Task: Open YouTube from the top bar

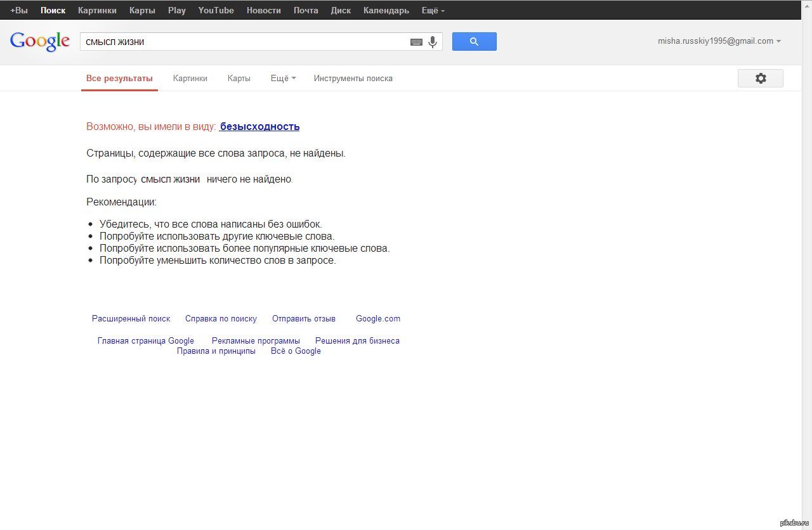Action: click(x=216, y=10)
